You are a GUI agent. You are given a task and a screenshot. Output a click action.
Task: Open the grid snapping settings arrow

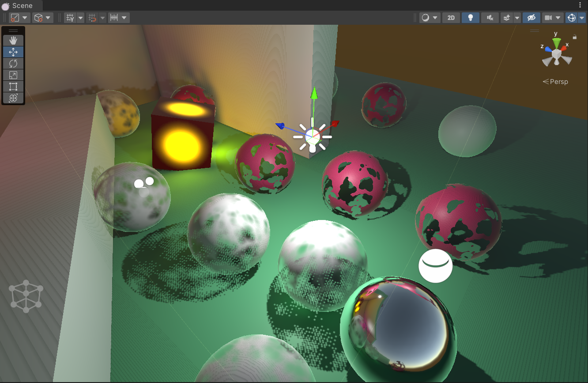pos(102,18)
